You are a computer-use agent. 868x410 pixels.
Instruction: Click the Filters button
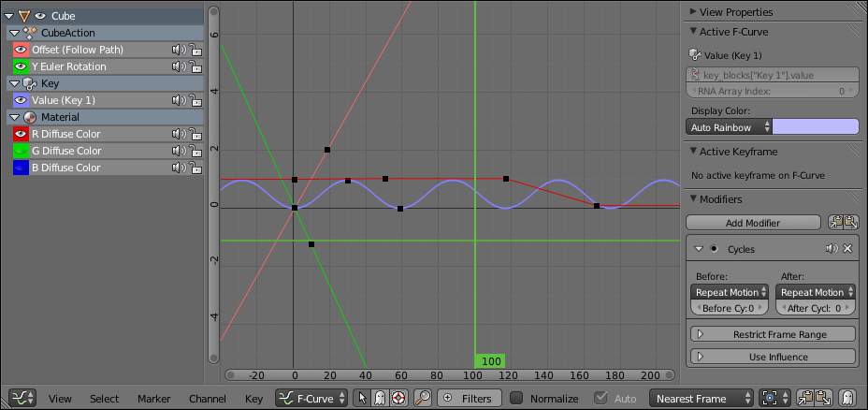(x=470, y=399)
